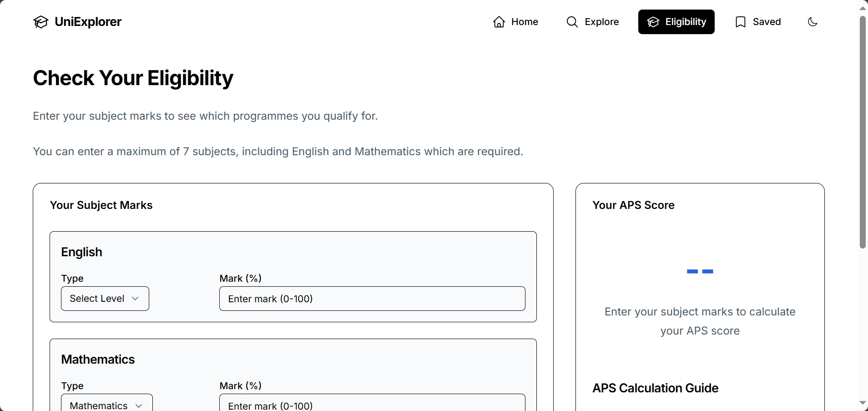Open English Select Level dropdown

click(x=105, y=299)
